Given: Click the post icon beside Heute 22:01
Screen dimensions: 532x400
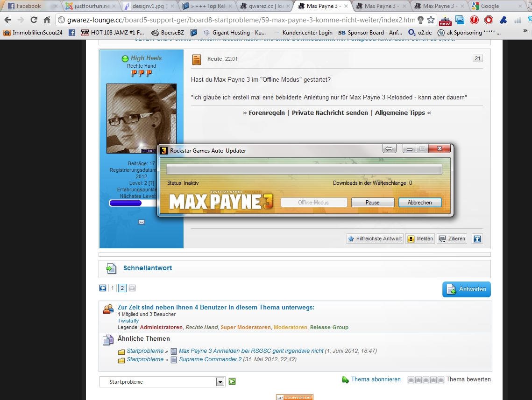Looking at the screenshot, I should [x=197, y=60].
